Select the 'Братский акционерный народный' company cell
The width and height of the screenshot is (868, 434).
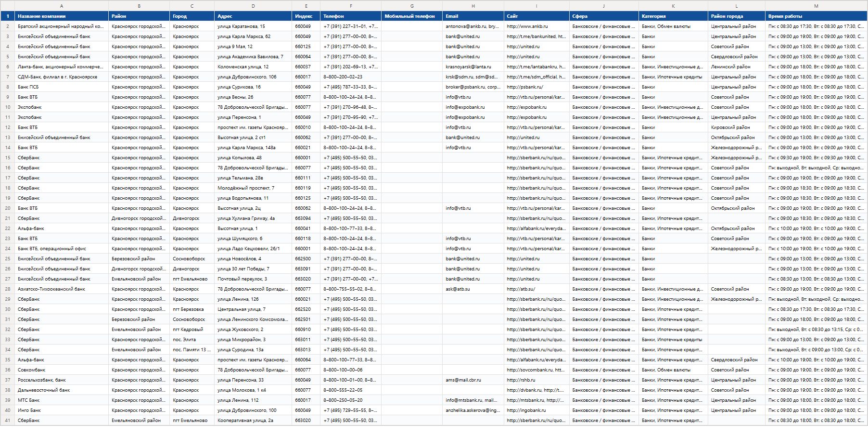(62, 26)
